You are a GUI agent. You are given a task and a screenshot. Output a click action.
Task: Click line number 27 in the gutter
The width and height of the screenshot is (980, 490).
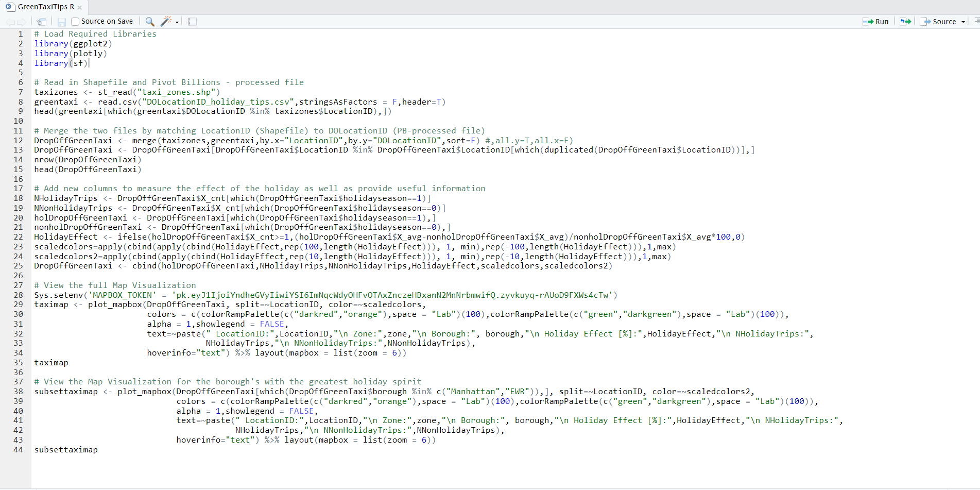pos(19,285)
